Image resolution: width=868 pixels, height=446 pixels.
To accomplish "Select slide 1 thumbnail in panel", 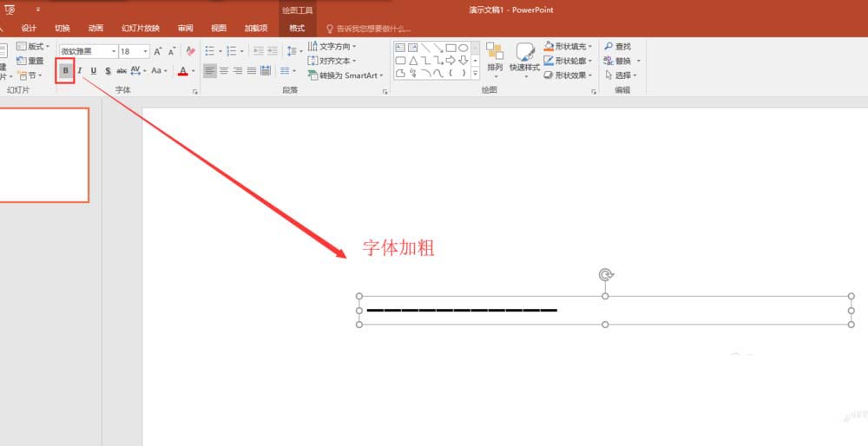I will (43, 155).
